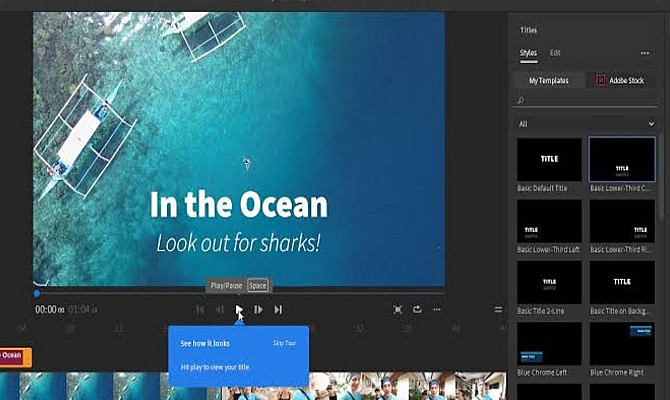
Task: Switch to the Edit tab
Action: pos(555,53)
